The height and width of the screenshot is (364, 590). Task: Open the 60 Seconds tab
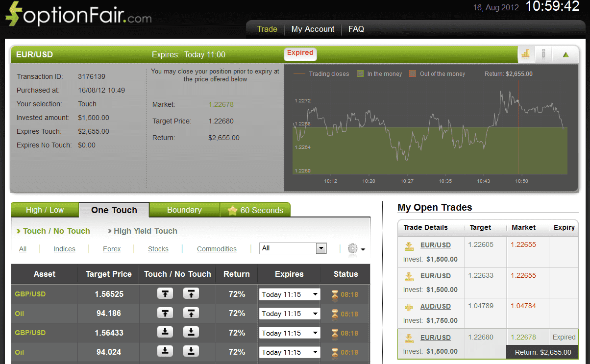[x=255, y=210]
